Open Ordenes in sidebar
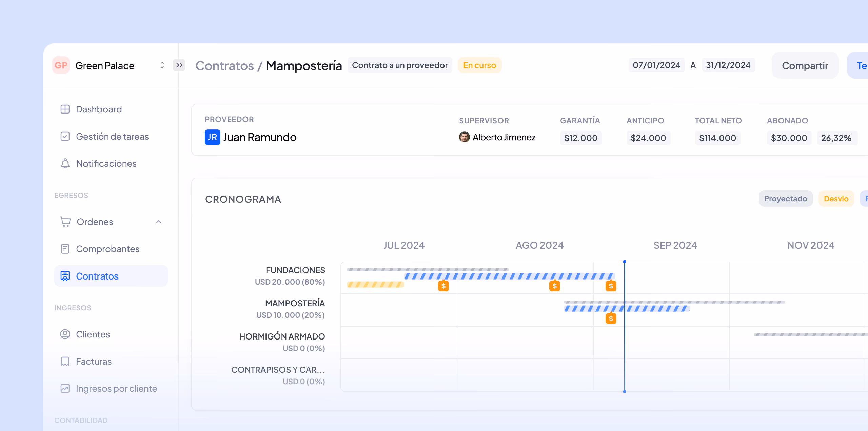Image resolution: width=868 pixels, height=431 pixels. 95,222
